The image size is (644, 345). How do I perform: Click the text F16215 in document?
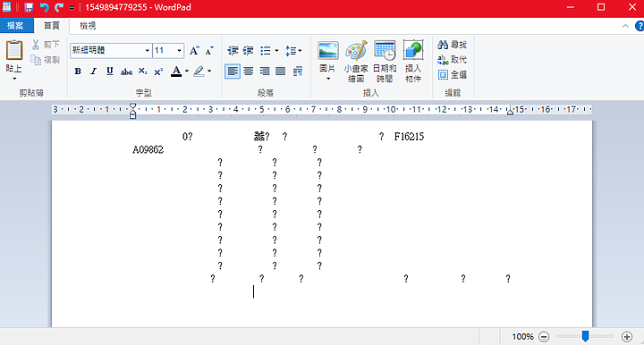409,137
